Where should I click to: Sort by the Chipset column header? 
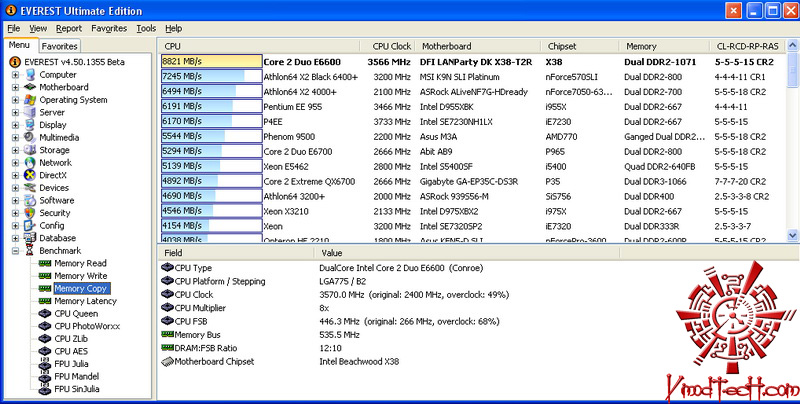[580, 46]
